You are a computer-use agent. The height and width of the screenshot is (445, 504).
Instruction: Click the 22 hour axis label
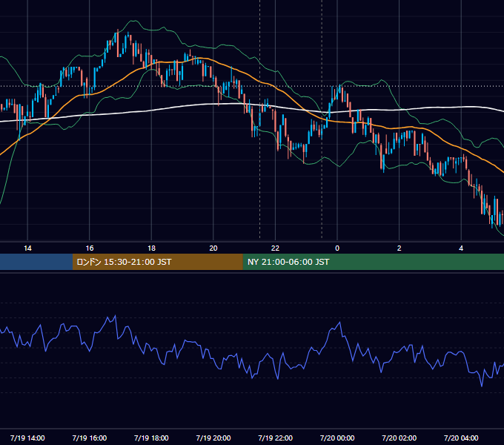pyautogui.click(x=275, y=248)
